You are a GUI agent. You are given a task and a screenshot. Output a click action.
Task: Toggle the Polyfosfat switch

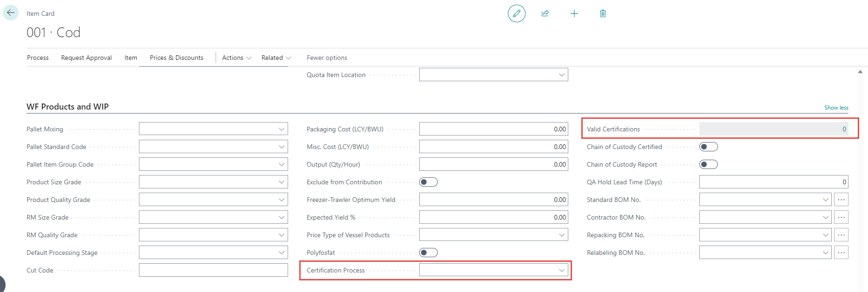(428, 253)
